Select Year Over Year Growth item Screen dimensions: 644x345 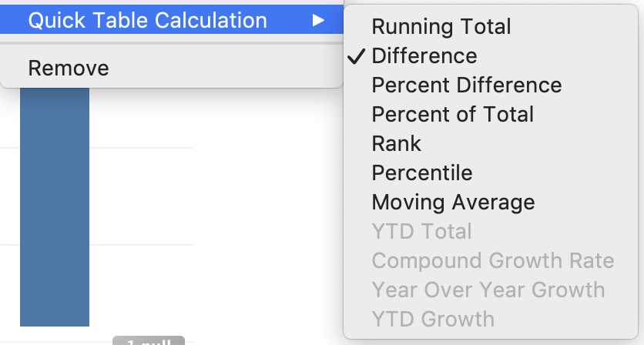pos(488,290)
